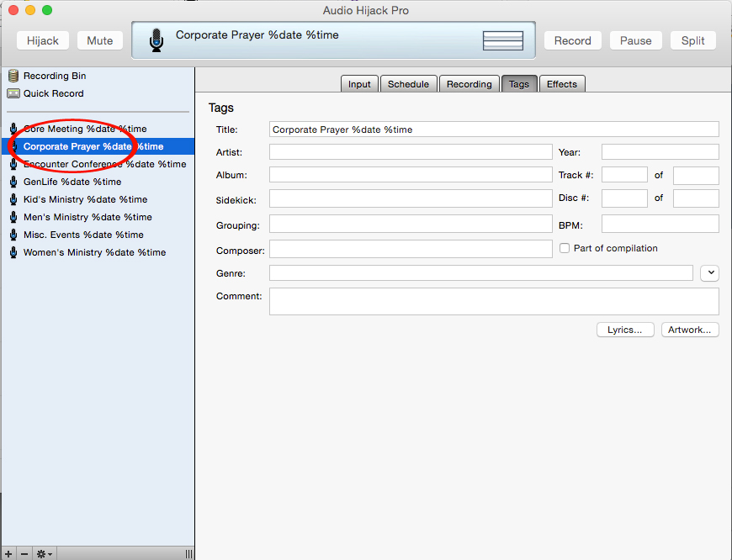This screenshot has width=732, height=560.
Task: Select Misc. Events %date %time session
Action: coord(98,235)
